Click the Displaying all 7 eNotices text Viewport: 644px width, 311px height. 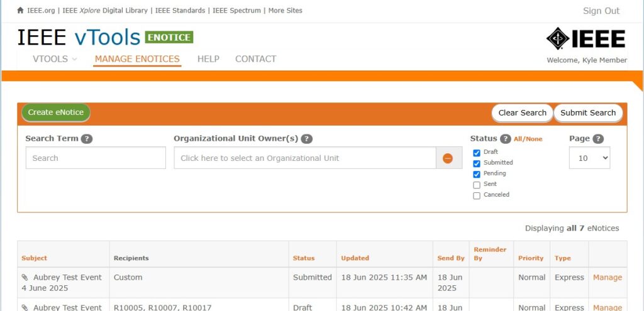572,228
